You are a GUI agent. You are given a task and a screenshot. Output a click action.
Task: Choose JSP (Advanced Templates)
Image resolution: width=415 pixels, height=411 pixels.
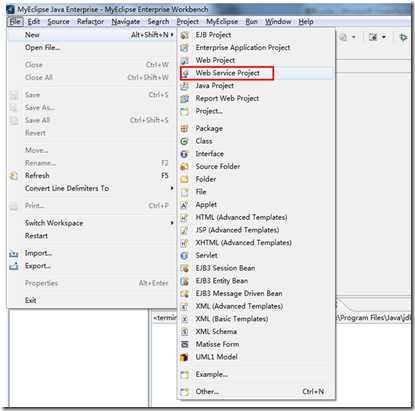(256, 230)
